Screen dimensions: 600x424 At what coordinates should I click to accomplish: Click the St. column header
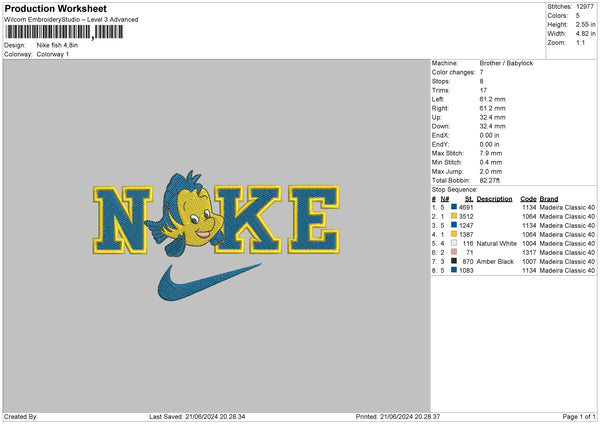pyautogui.click(x=469, y=199)
